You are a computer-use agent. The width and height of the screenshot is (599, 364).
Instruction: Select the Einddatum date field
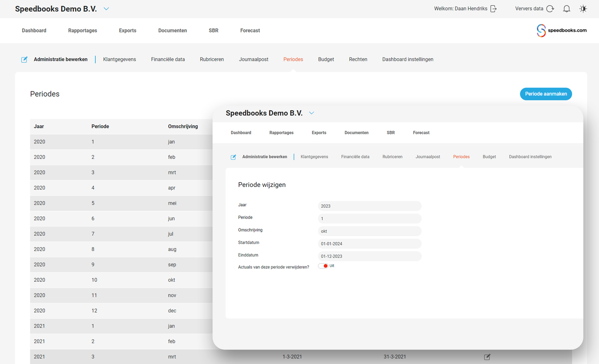[x=369, y=256]
